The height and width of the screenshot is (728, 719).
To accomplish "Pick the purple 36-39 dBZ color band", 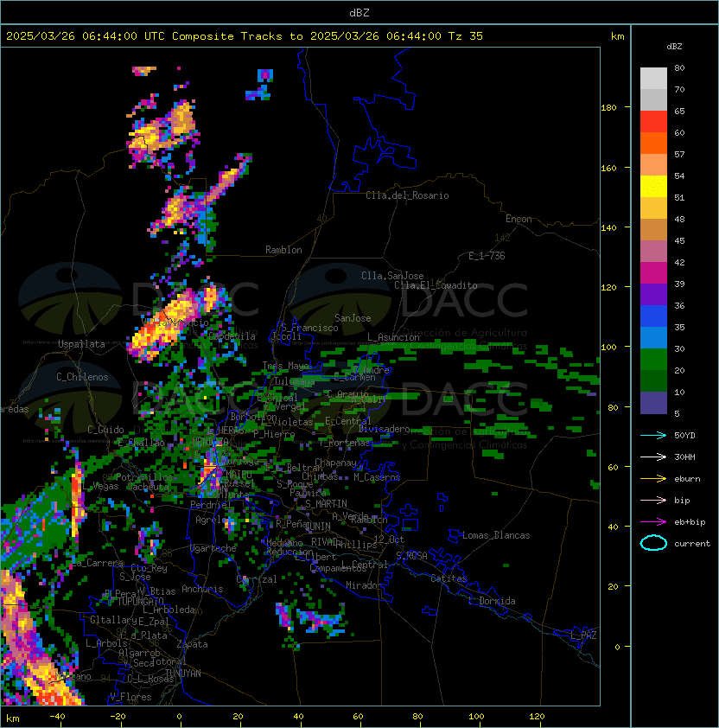I will pos(653,294).
